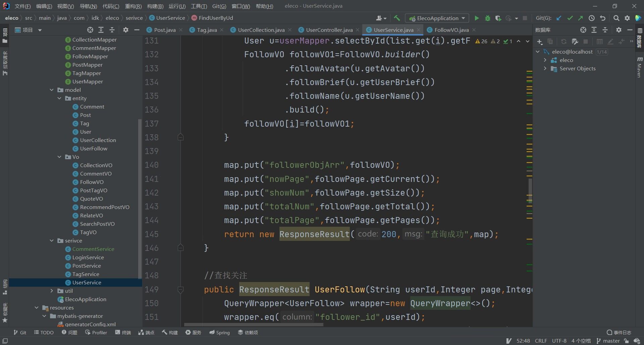Hide the database tool window
Screen dimensions: 644x345
coord(630,30)
